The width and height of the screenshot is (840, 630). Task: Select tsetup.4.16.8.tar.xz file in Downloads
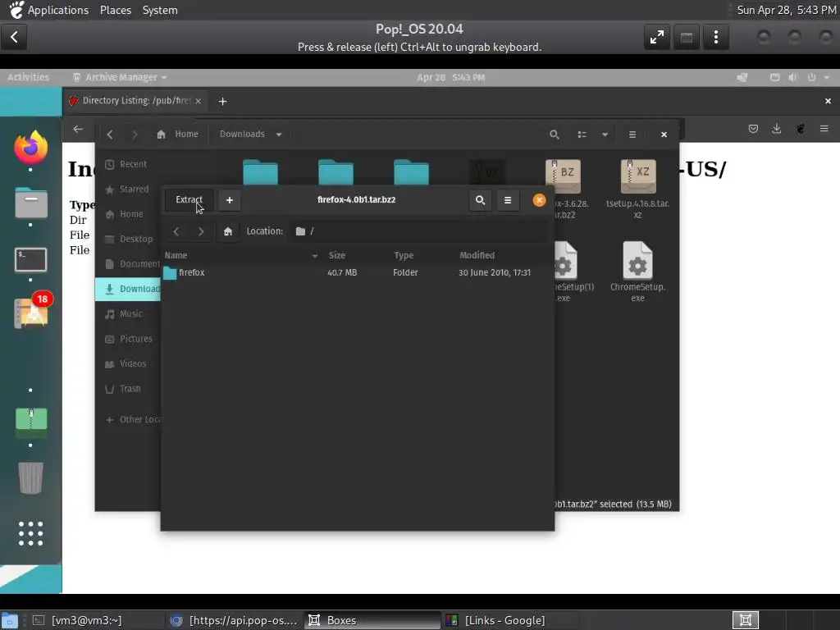click(x=637, y=189)
